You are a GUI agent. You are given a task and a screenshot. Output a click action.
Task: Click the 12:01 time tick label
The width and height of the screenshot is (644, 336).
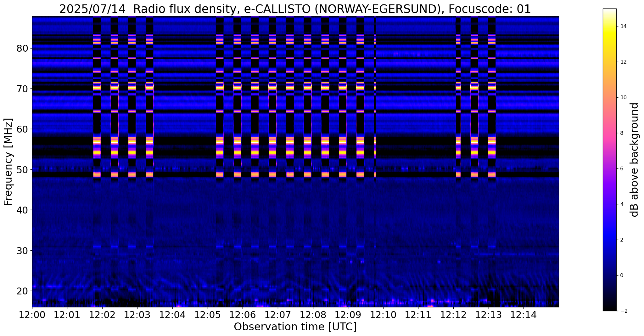pos(67,315)
